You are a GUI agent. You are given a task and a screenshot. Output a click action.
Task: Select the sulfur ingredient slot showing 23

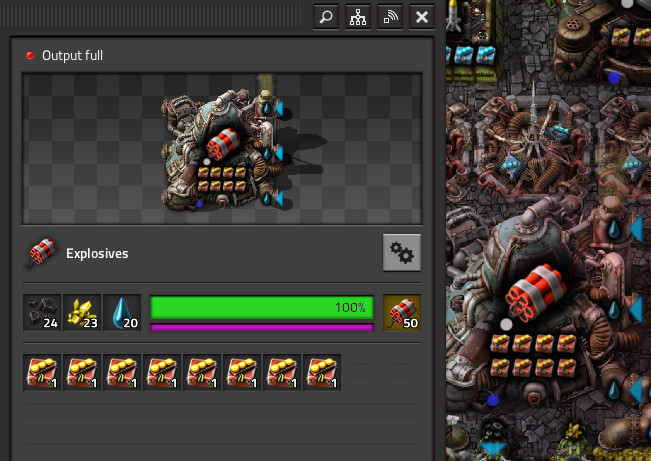[x=82, y=312]
